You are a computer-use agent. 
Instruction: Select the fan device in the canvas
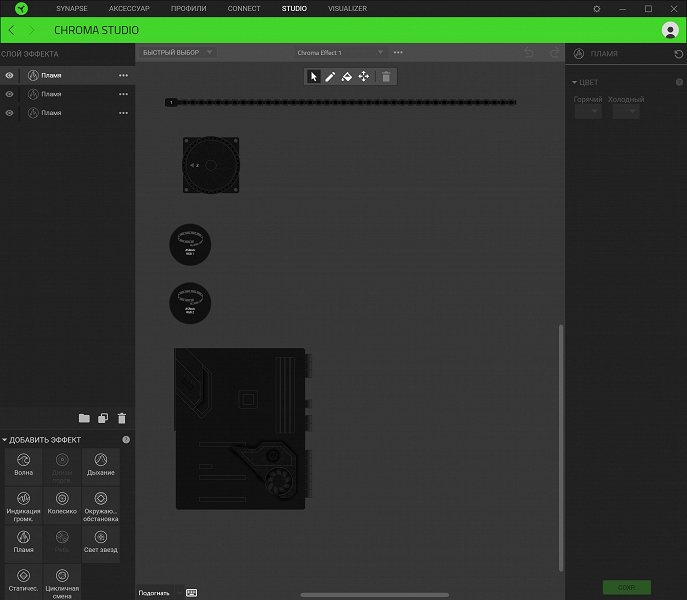tap(211, 165)
